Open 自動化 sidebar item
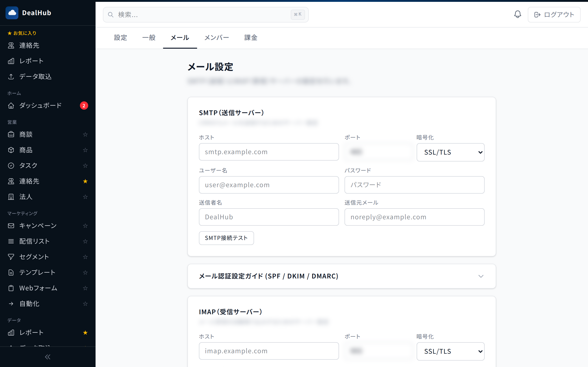 29,303
